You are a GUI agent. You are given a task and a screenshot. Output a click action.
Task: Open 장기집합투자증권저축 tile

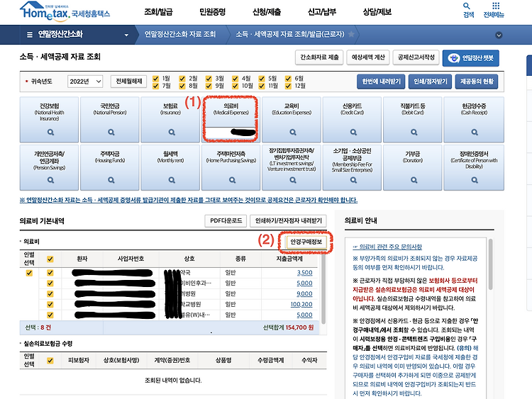tap(292, 167)
